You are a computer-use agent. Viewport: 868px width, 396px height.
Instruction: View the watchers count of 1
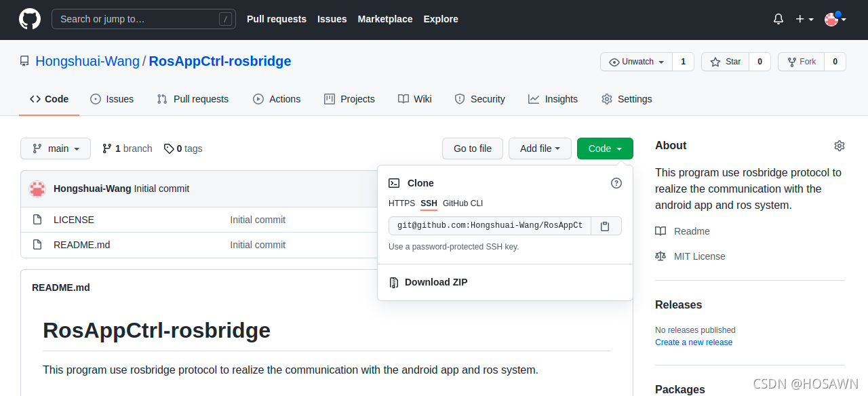click(683, 62)
